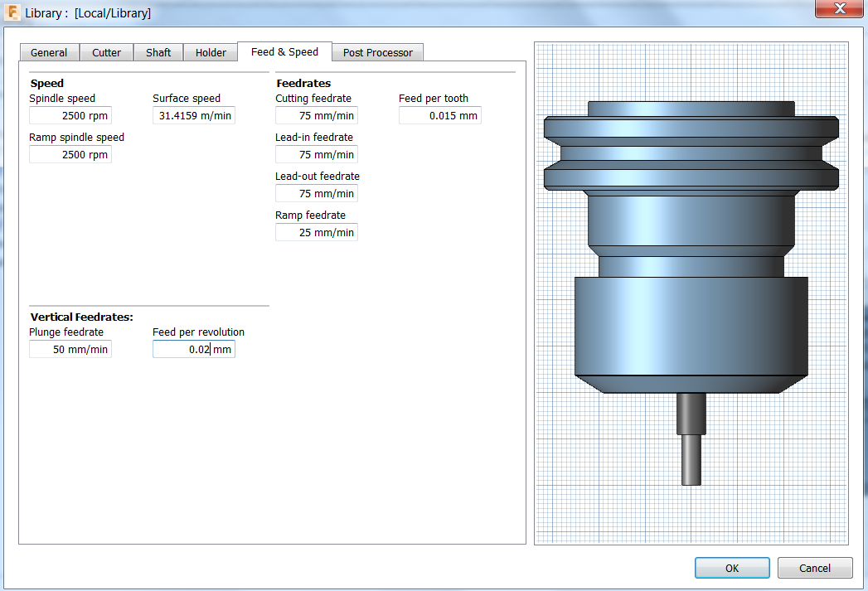
Task: Confirm settings with the OK button
Action: coord(731,568)
